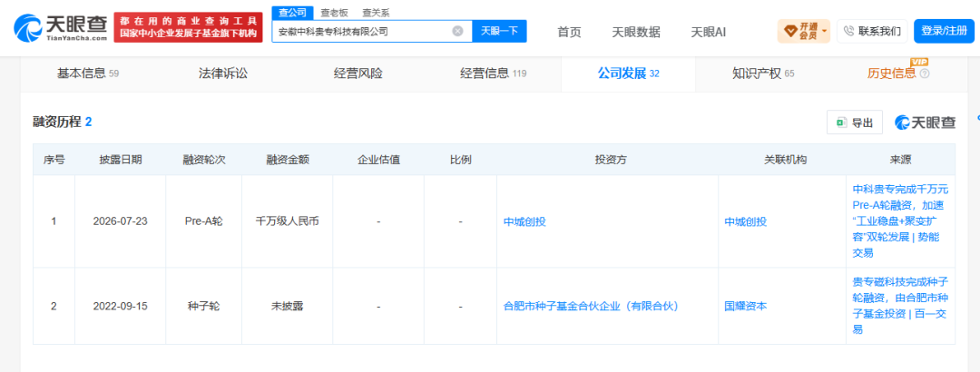
Task: Go to 首页 in top navigation
Action: point(569,32)
